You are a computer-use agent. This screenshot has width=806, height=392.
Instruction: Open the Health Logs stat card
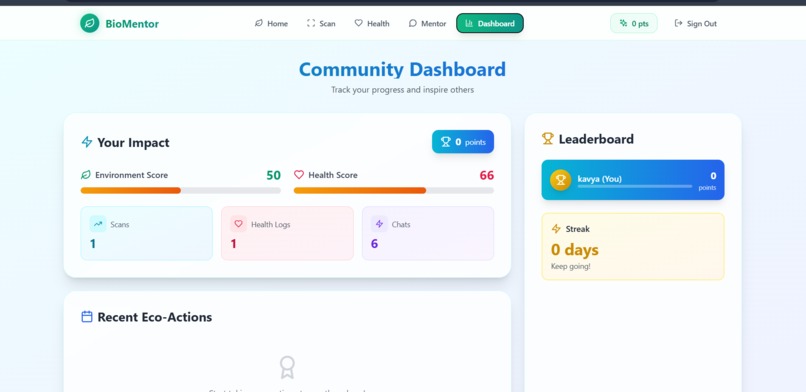tap(287, 233)
